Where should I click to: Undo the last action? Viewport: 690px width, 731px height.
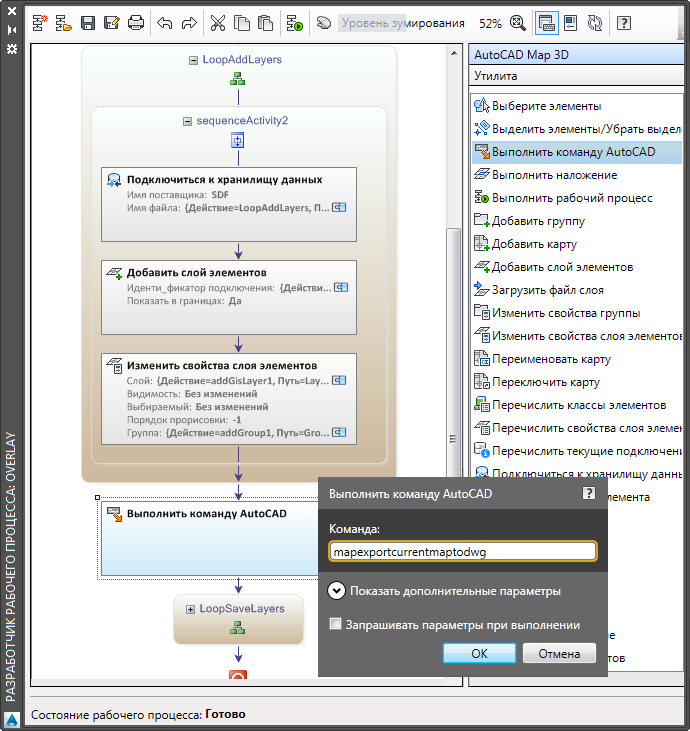(165, 22)
